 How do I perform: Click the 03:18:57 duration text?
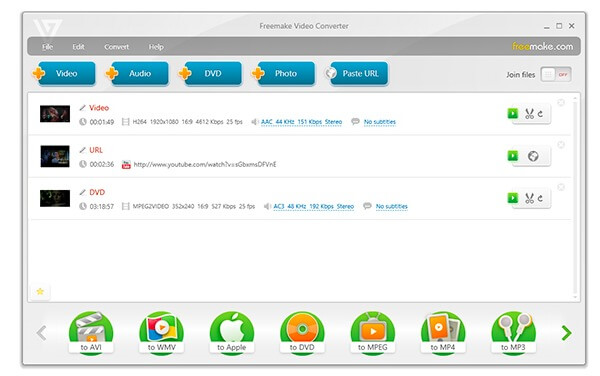(x=102, y=207)
